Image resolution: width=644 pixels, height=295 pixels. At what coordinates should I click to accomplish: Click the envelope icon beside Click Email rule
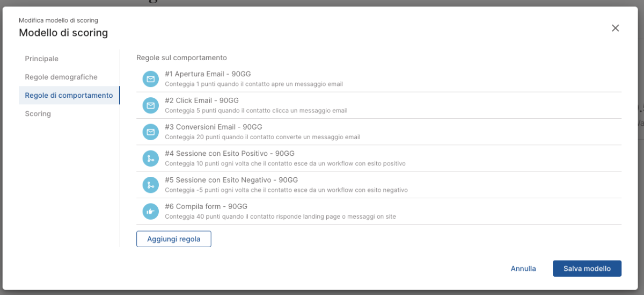pyautogui.click(x=151, y=105)
